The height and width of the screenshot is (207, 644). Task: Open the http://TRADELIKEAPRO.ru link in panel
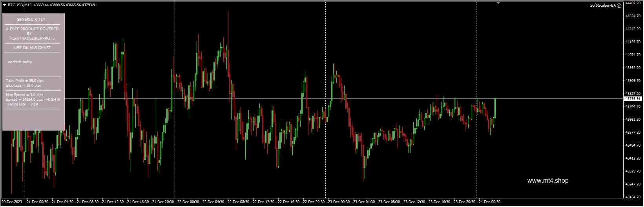click(x=32, y=38)
